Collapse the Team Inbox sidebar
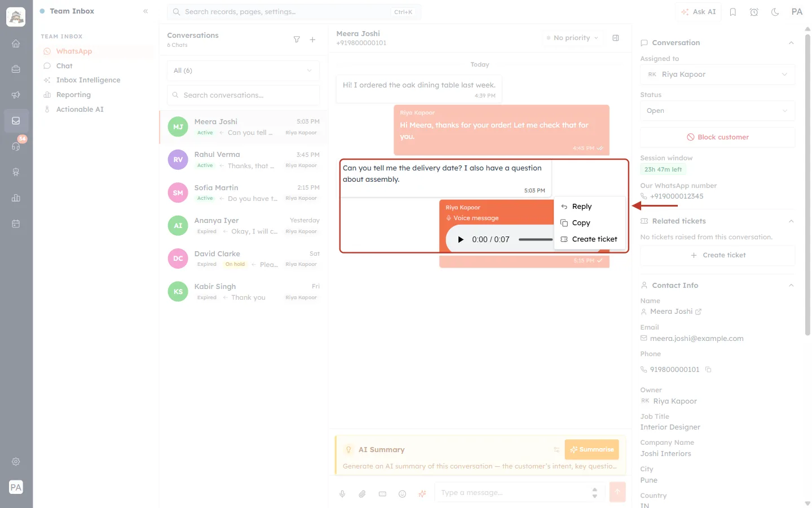The height and width of the screenshot is (508, 812). (x=145, y=11)
